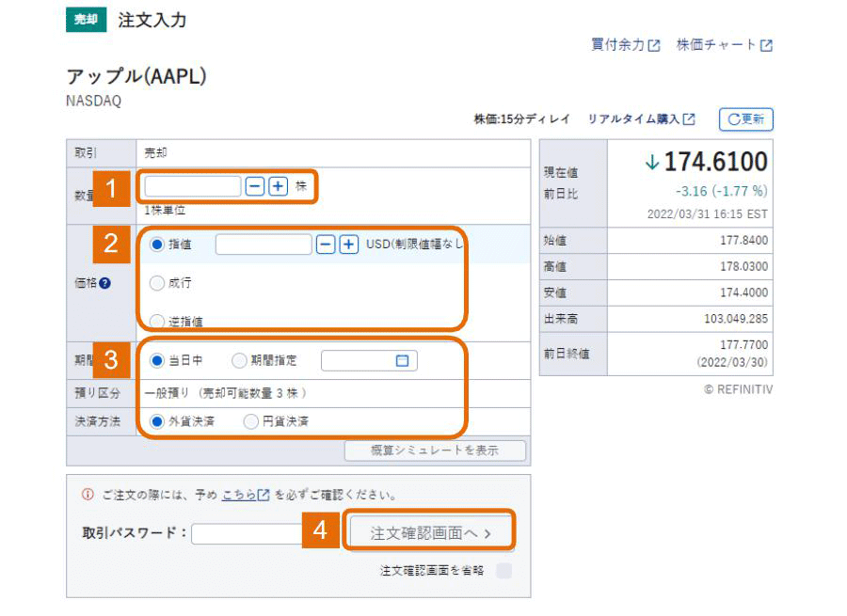Open 株価チャート external link
The width and height of the screenshot is (847, 616).
click(725, 45)
